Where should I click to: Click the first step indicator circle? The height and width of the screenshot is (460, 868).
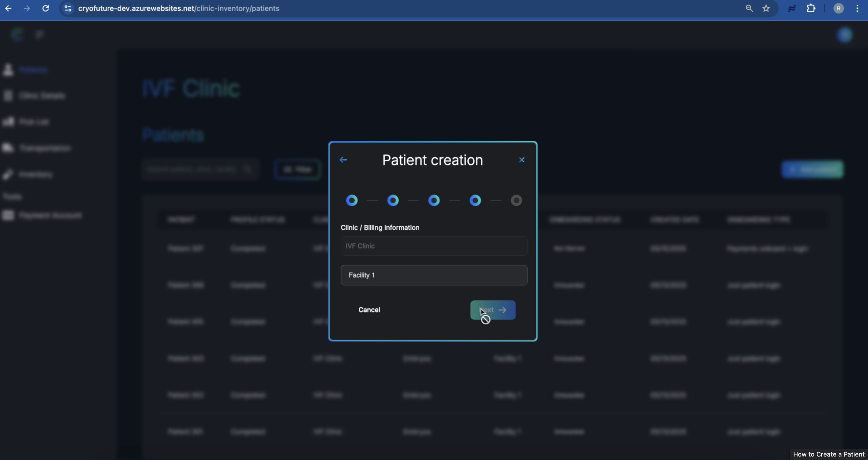(x=352, y=201)
